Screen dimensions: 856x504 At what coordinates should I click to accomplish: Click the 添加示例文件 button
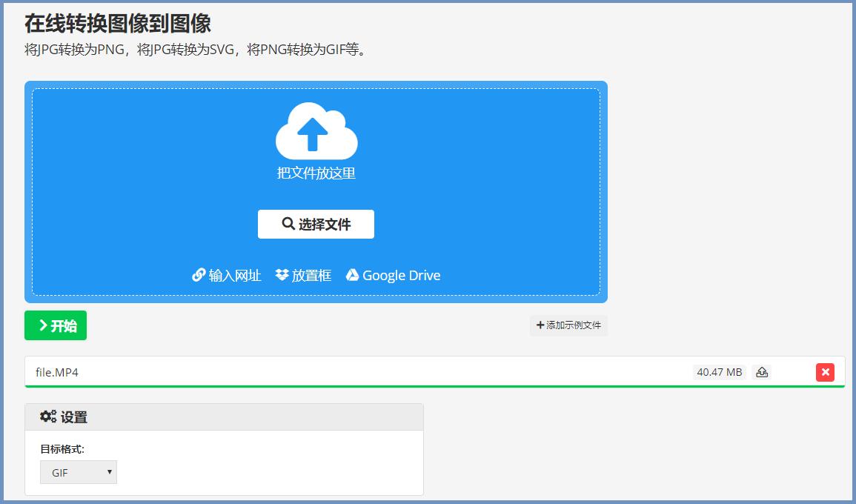pos(567,325)
